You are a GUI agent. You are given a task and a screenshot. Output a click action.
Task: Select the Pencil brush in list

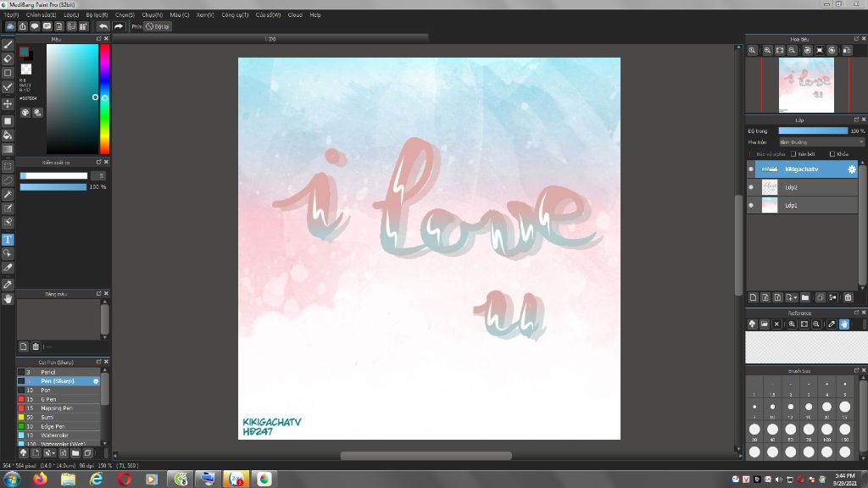click(58, 373)
